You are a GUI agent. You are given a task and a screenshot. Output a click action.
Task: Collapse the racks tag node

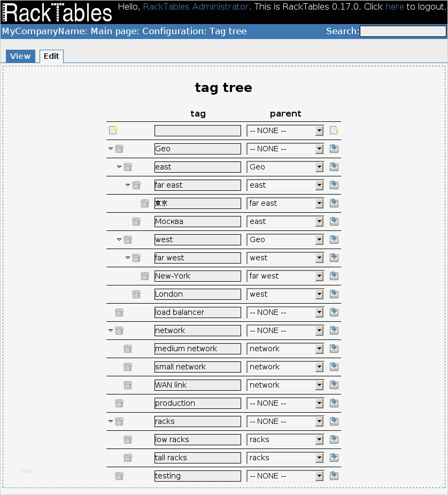pos(111,421)
